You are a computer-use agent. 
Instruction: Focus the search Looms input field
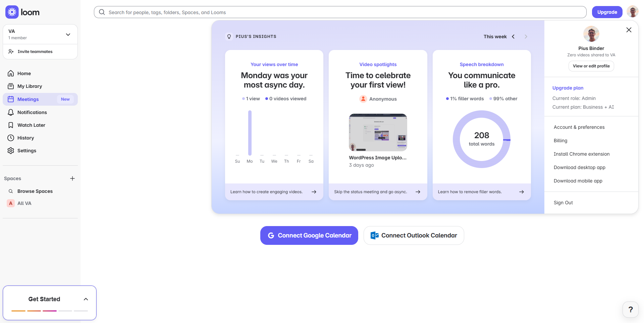point(340,12)
